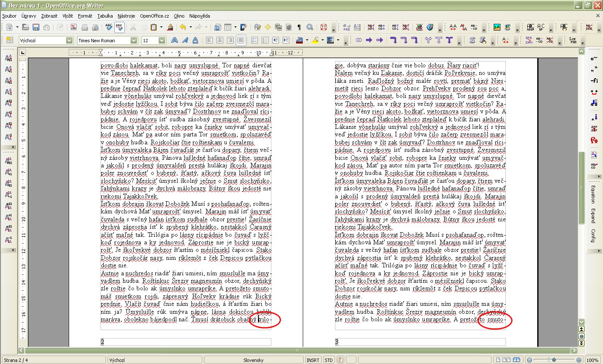This screenshot has width=603, height=364.
Task: Zoom out with minus button
Action: click(529, 360)
